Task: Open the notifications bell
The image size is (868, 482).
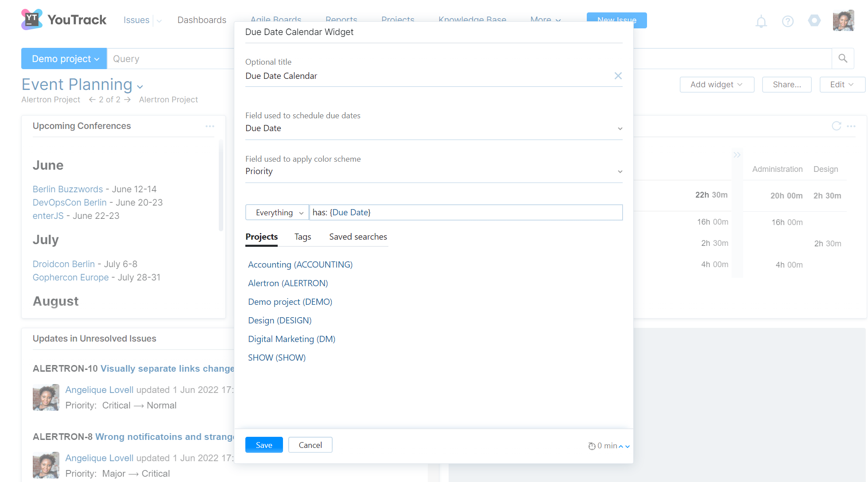Action: point(761,21)
